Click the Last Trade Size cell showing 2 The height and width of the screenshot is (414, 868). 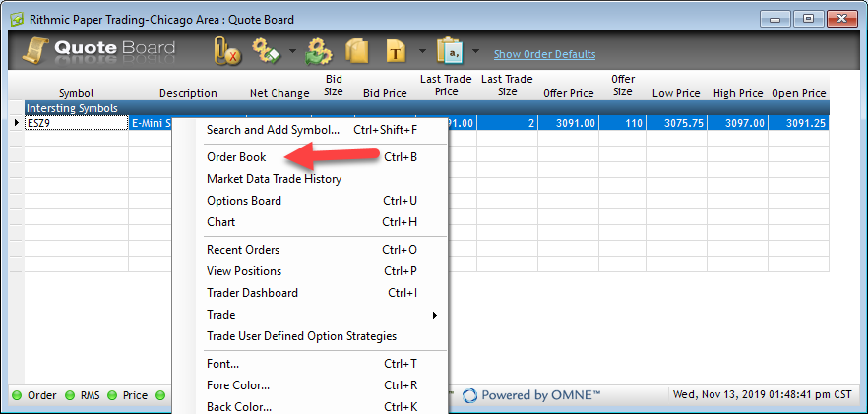click(507, 123)
